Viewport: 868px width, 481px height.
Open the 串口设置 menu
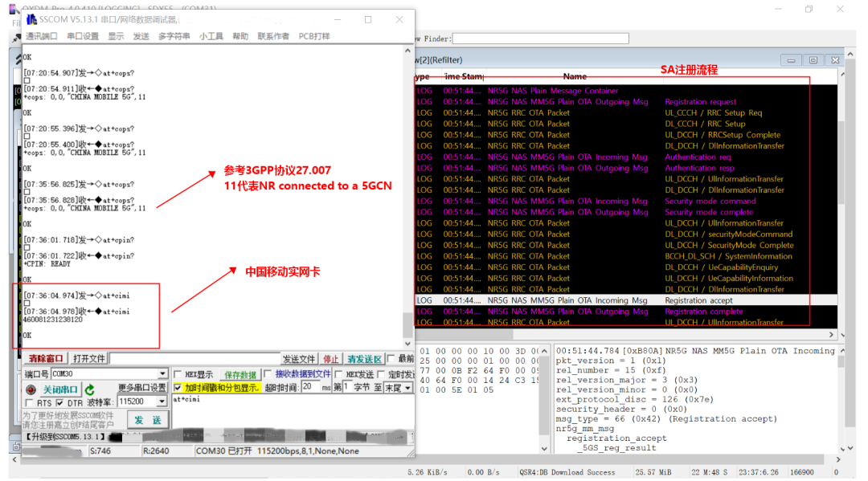point(83,36)
